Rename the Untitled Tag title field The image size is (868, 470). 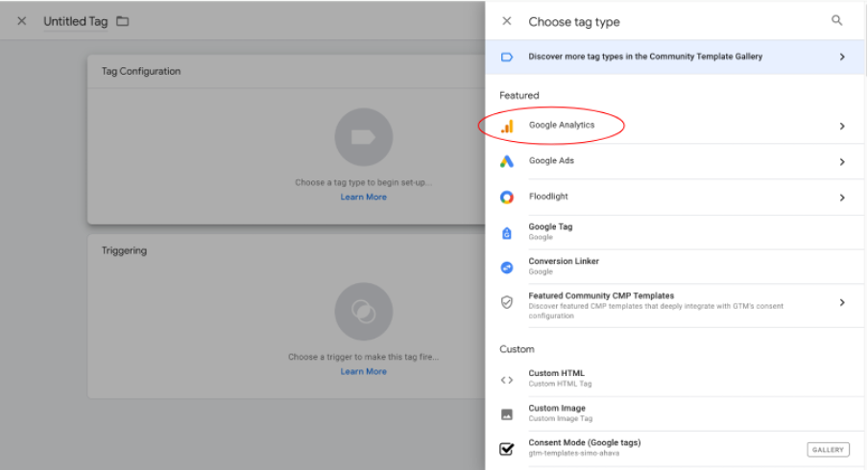pos(75,21)
